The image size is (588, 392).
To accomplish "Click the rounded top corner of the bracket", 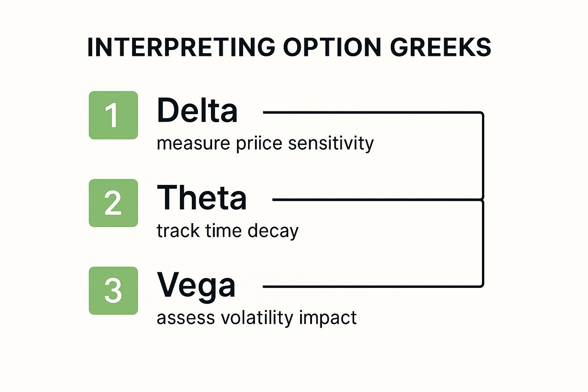I will (x=481, y=114).
